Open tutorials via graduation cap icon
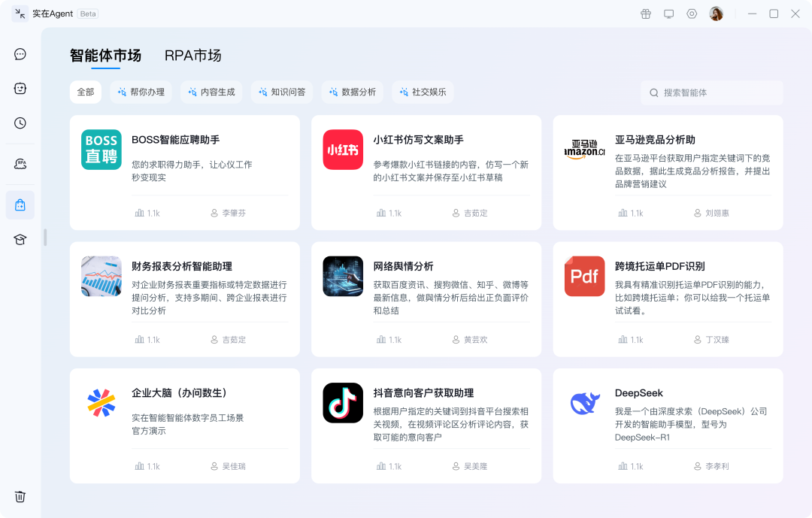Viewport: 812px width, 518px height. (x=20, y=239)
